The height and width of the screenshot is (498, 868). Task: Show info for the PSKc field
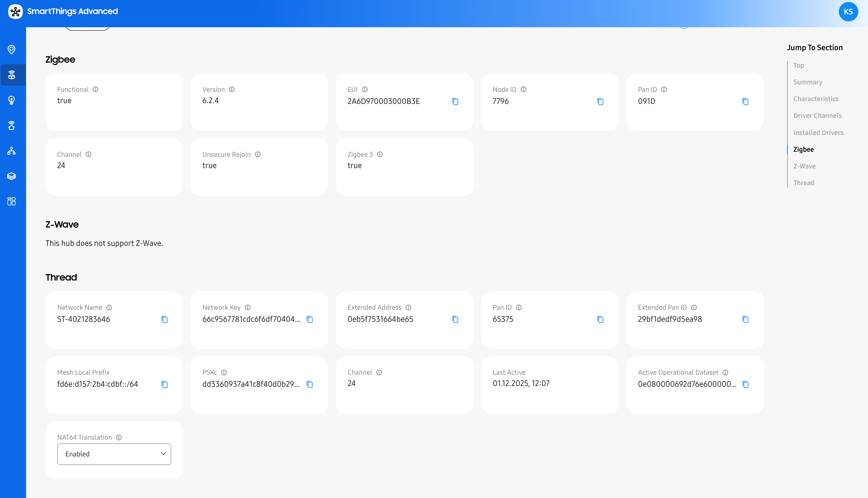[224, 372]
